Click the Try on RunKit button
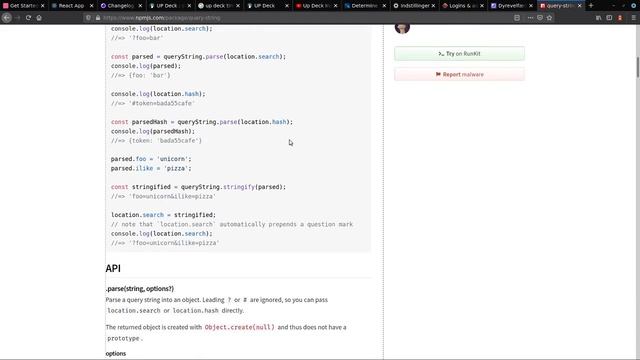Viewport: 640px width, 360px height. (x=459, y=54)
